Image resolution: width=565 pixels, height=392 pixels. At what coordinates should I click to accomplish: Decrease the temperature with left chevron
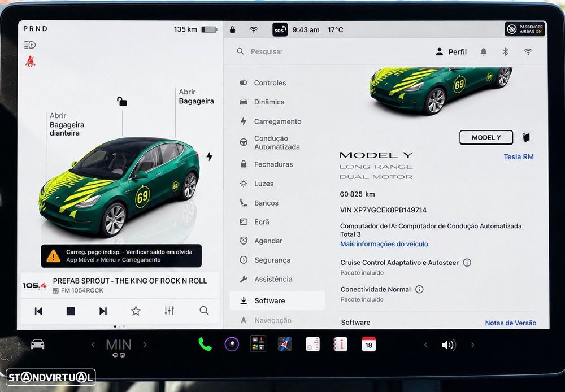pos(93,345)
